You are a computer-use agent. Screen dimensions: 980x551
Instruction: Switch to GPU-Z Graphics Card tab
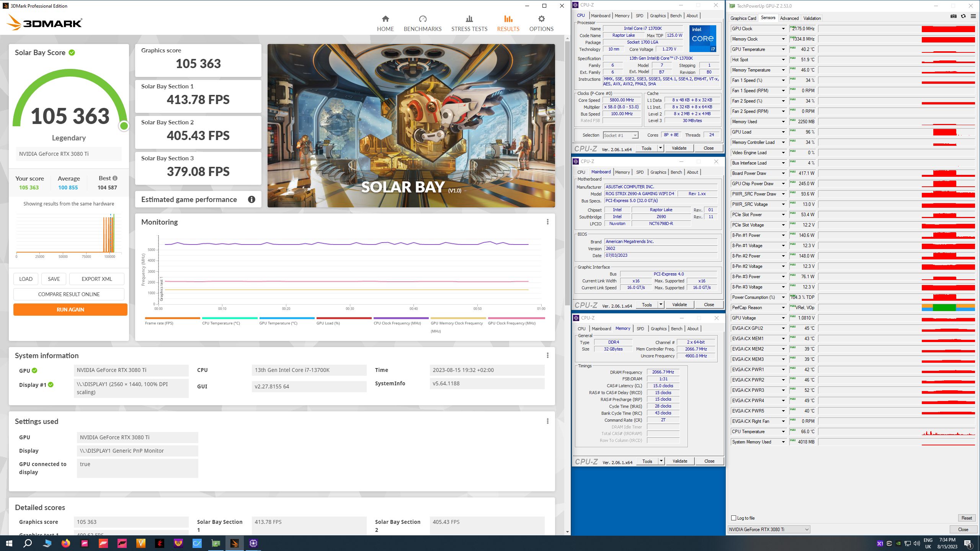pos(743,18)
